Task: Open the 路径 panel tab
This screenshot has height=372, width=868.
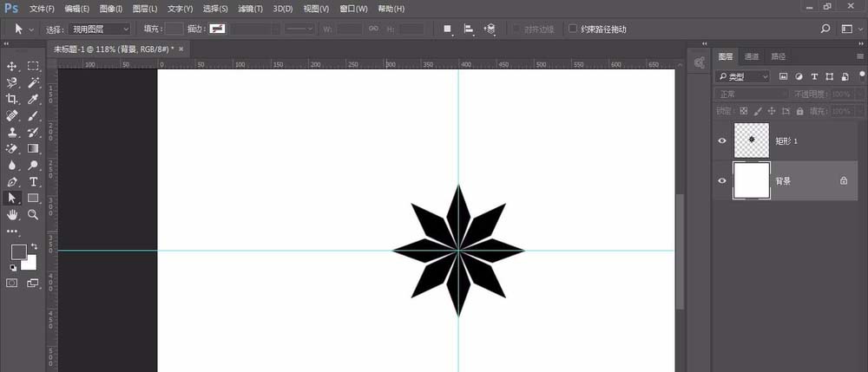Action: [x=779, y=56]
